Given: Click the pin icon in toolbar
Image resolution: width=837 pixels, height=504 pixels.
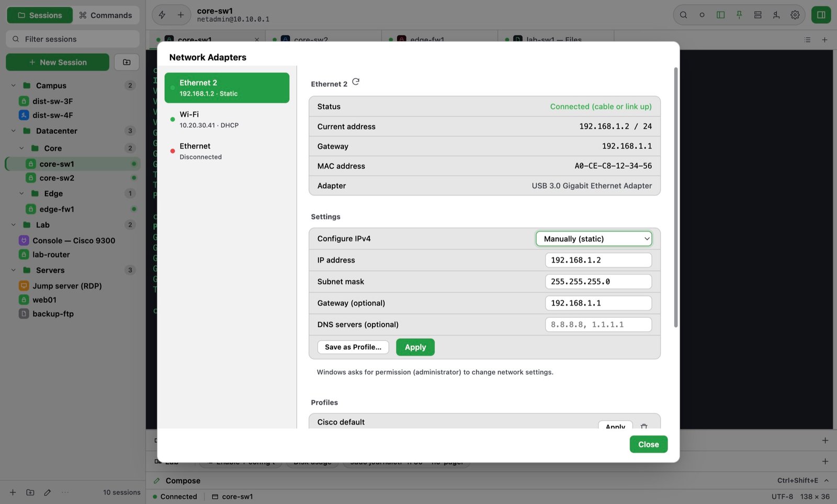Looking at the screenshot, I should pos(739,15).
